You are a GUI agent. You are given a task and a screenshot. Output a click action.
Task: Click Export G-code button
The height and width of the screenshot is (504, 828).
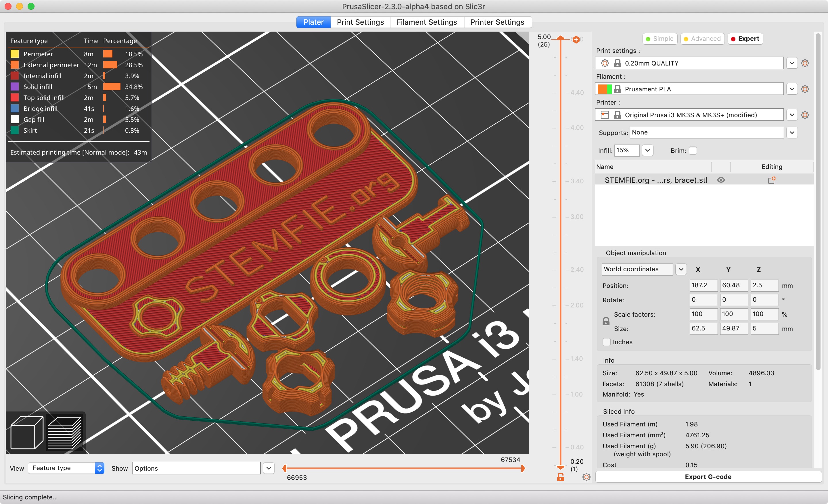[708, 477]
